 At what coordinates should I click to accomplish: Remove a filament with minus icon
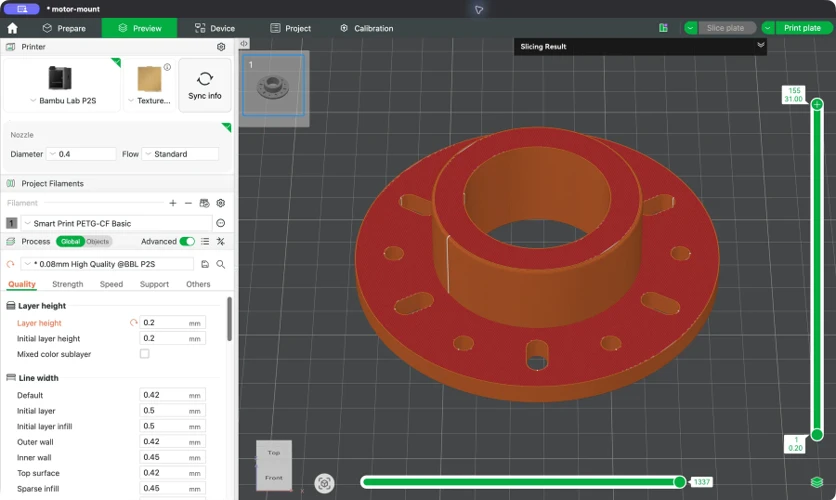click(188, 203)
